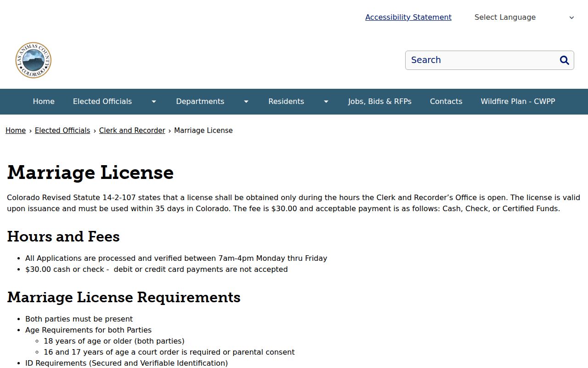588x368 pixels.
Task: Click 'Age Requirements for both Parties' item
Action: point(88,330)
